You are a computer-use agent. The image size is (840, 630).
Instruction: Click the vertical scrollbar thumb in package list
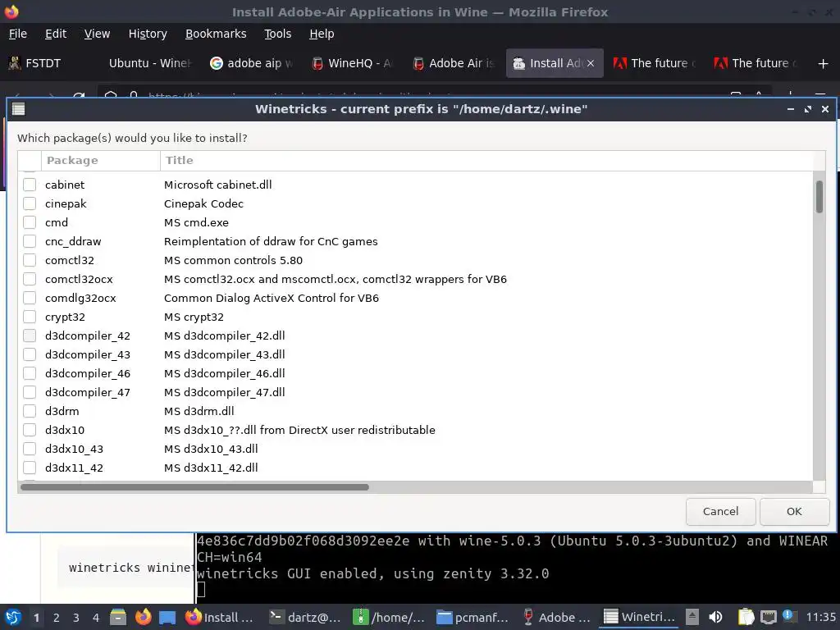point(819,197)
